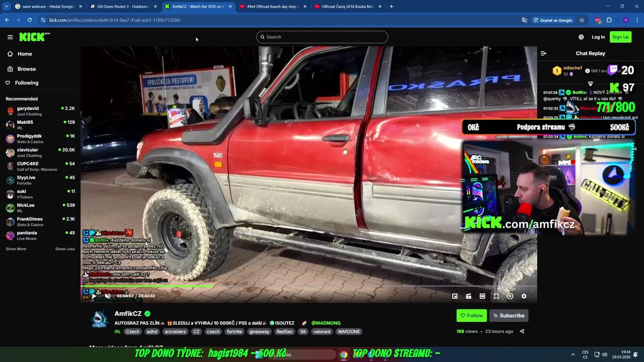
Task: Select the RedSec tag
Action: click(284, 332)
